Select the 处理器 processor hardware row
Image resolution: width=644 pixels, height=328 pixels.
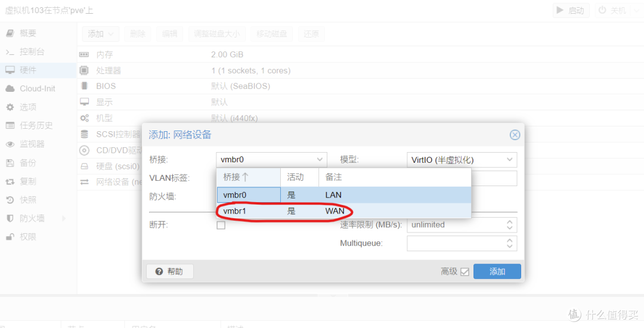361,70
